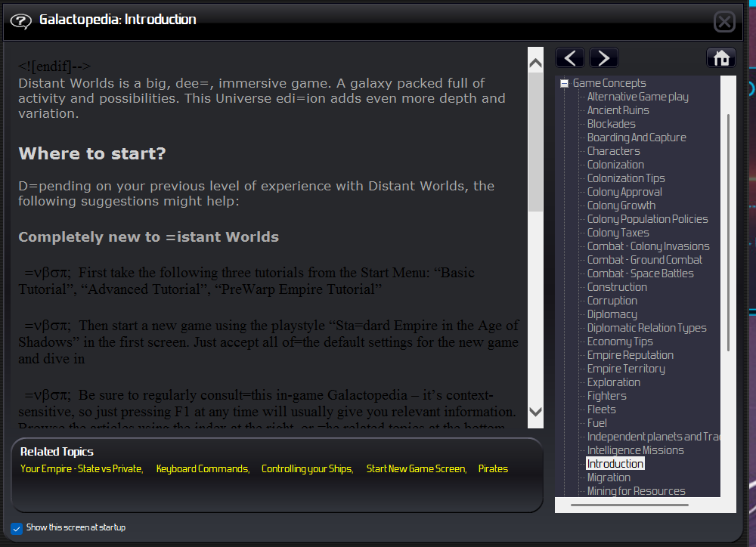756x547 pixels.
Task: Select Empire Territory topic
Action: tap(626, 369)
